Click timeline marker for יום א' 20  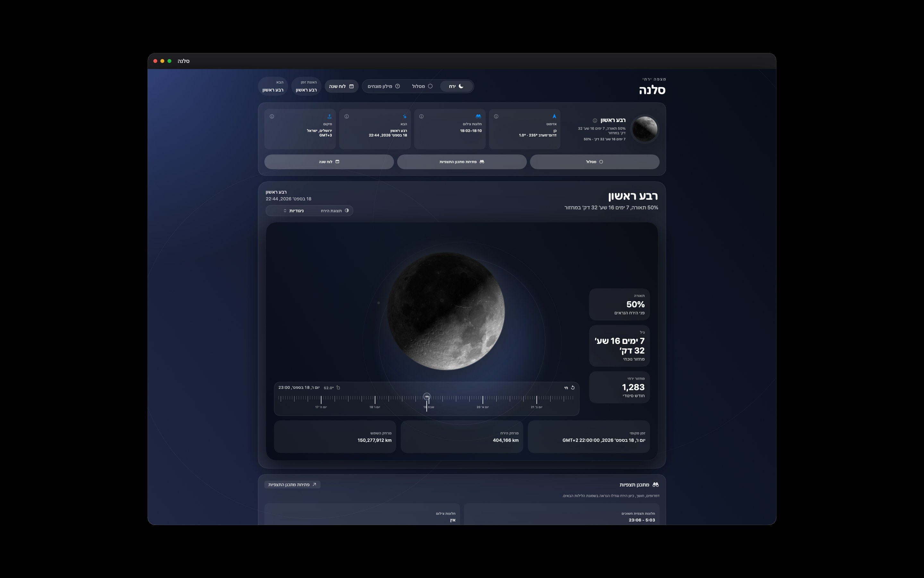pyautogui.click(x=483, y=407)
